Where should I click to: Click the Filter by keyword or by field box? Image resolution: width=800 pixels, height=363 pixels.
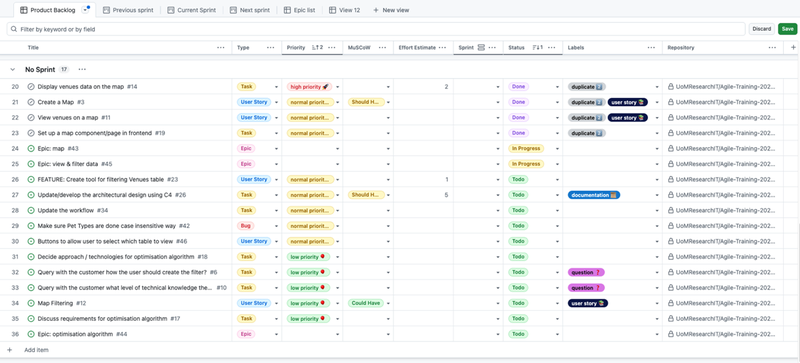click(x=376, y=30)
